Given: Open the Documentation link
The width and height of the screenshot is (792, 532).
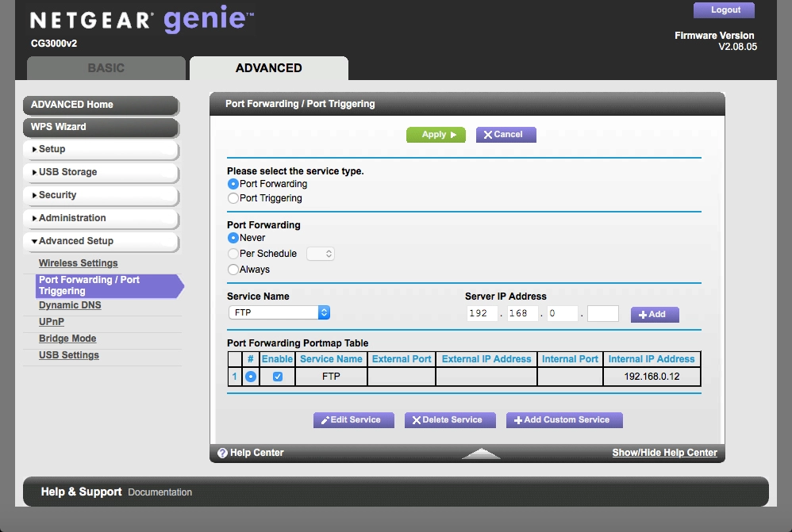Looking at the screenshot, I should (x=160, y=492).
